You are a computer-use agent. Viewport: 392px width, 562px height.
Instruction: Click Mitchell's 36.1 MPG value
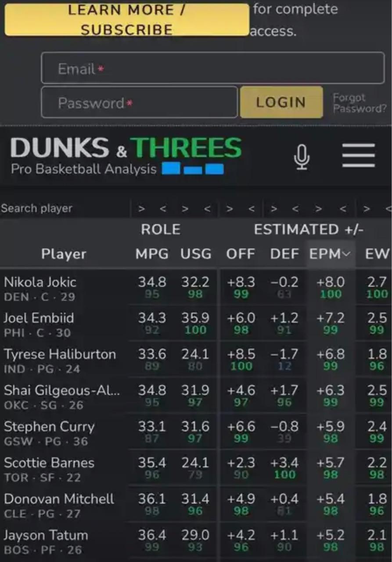152,499
